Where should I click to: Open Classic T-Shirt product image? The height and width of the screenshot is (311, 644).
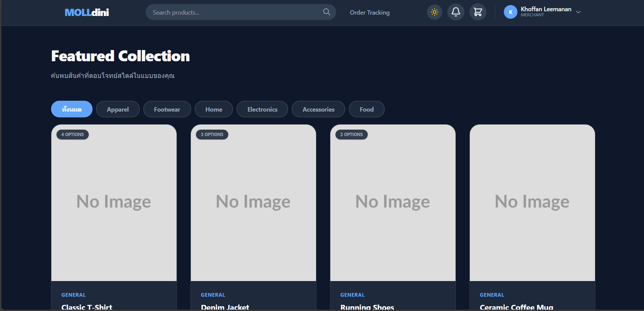pyautogui.click(x=114, y=202)
